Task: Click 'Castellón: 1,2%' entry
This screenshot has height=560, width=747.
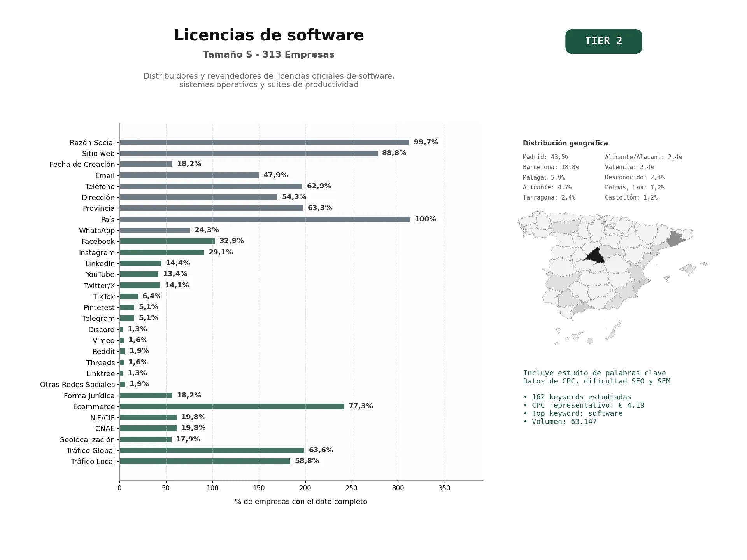Action: pos(631,198)
